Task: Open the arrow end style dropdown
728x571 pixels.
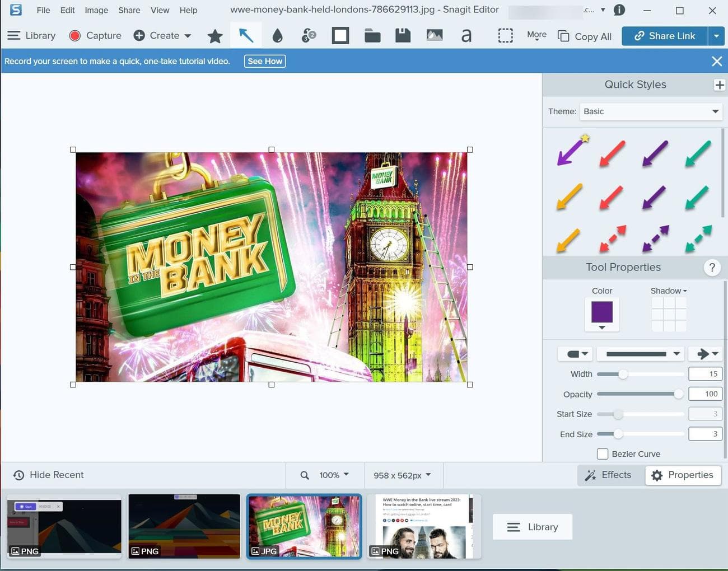Action: click(705, 353)
